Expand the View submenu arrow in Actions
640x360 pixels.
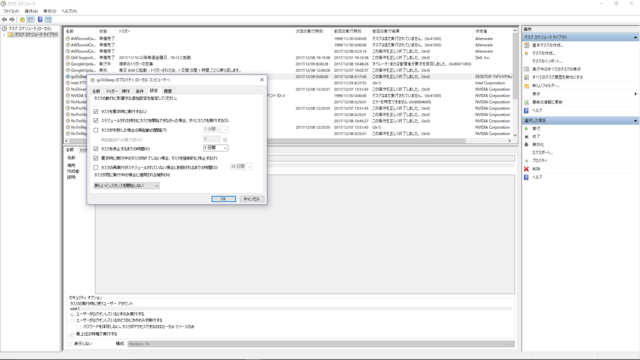636,94
